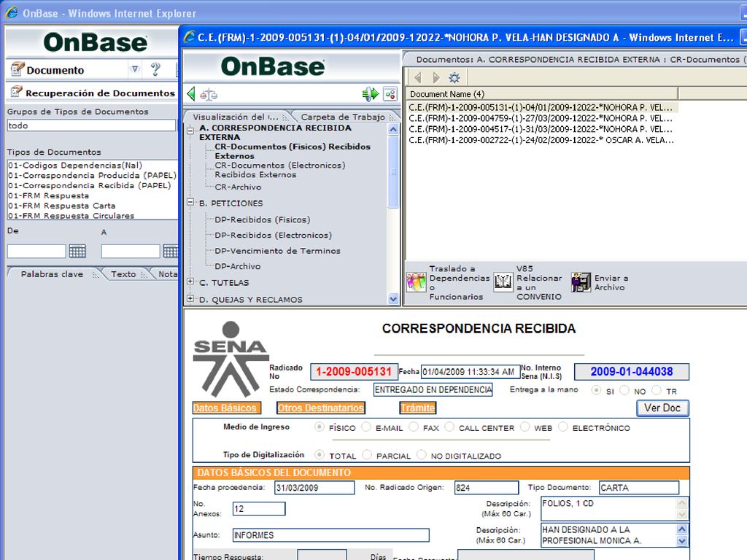This screenshot has width=747, height=560.
Task: Select ELECTRÓNICO as Medio de Ingreso
Action: click(x=563, y=427)
